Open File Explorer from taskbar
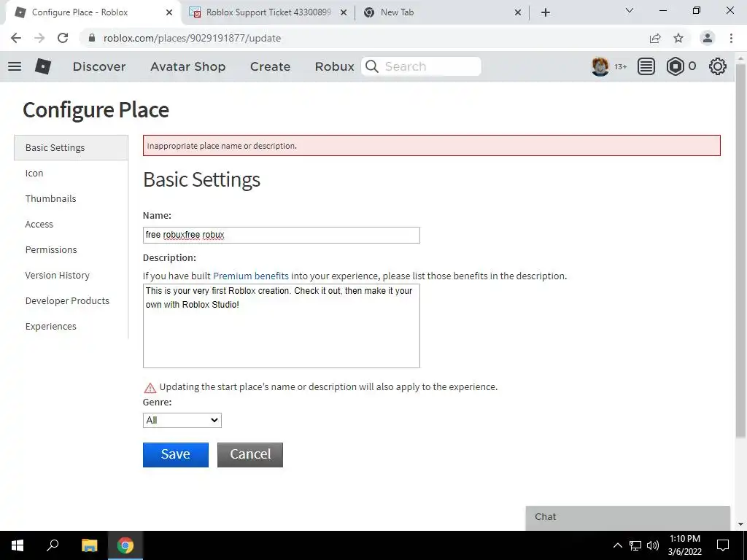747x560 pixels. (x=89, y=545)
